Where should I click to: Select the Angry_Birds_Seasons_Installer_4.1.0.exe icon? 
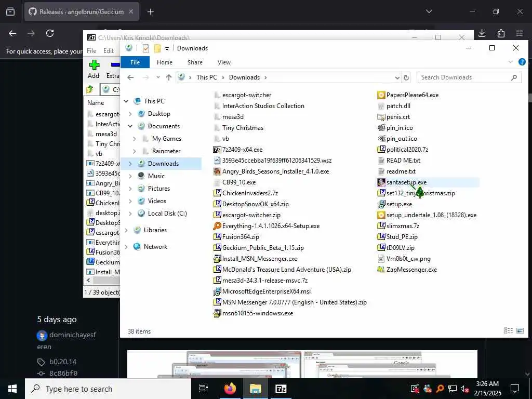tap(217, 171)
